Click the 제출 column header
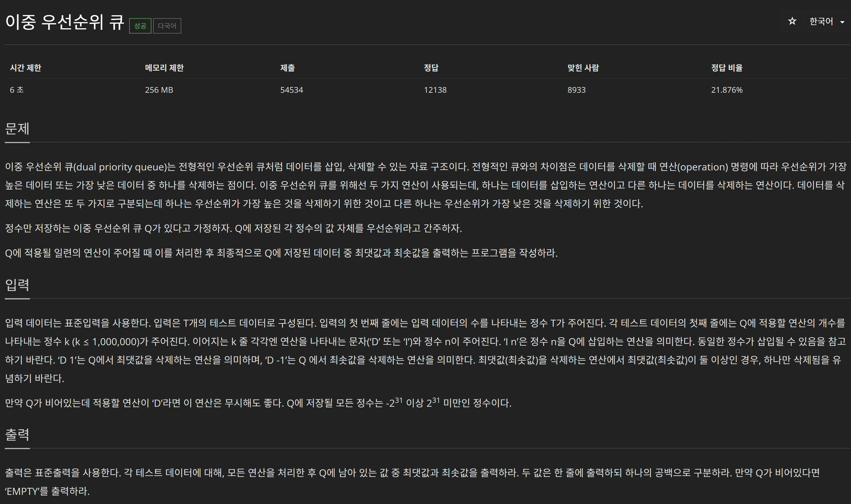 287,68
